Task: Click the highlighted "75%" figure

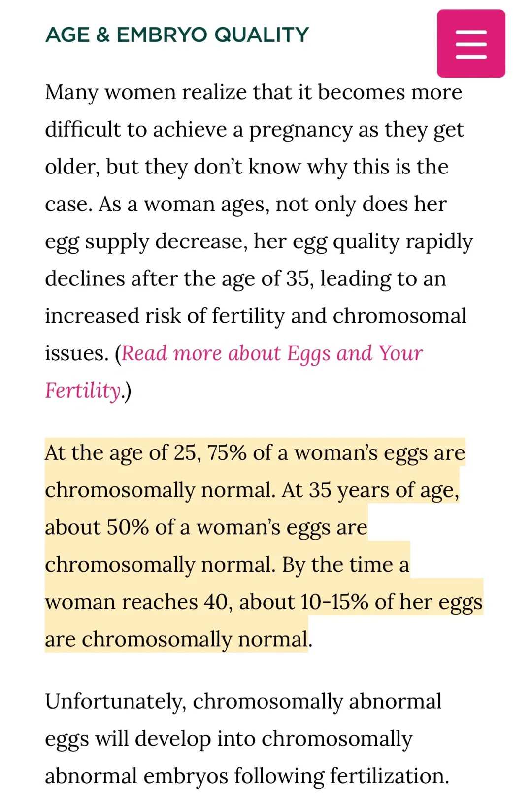Action: 227,453
